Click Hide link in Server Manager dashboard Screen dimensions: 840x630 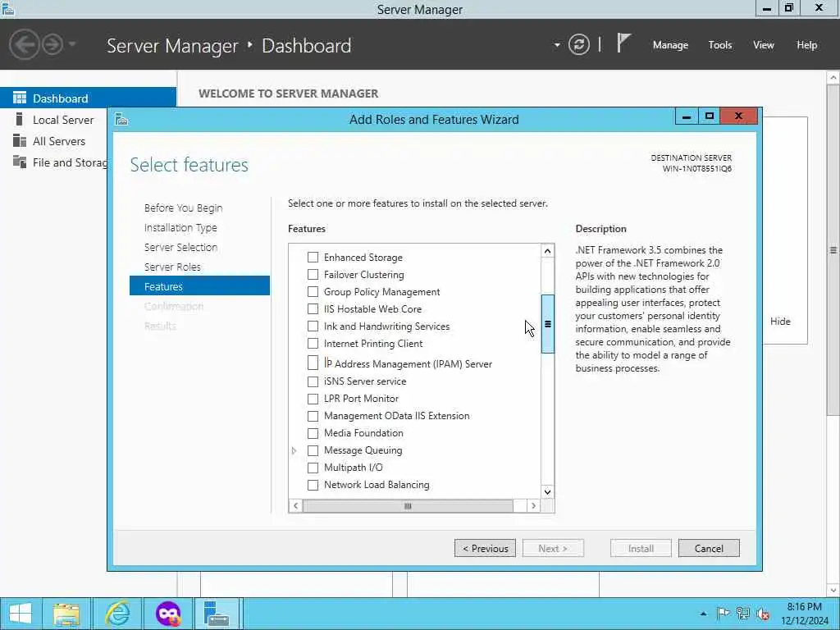[x=780, y=322]
